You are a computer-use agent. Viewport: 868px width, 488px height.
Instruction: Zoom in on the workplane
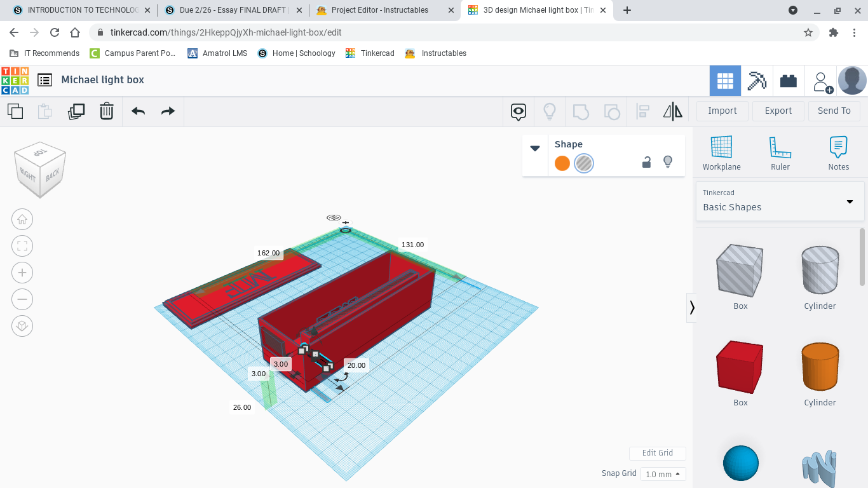(x=22, y=273)
